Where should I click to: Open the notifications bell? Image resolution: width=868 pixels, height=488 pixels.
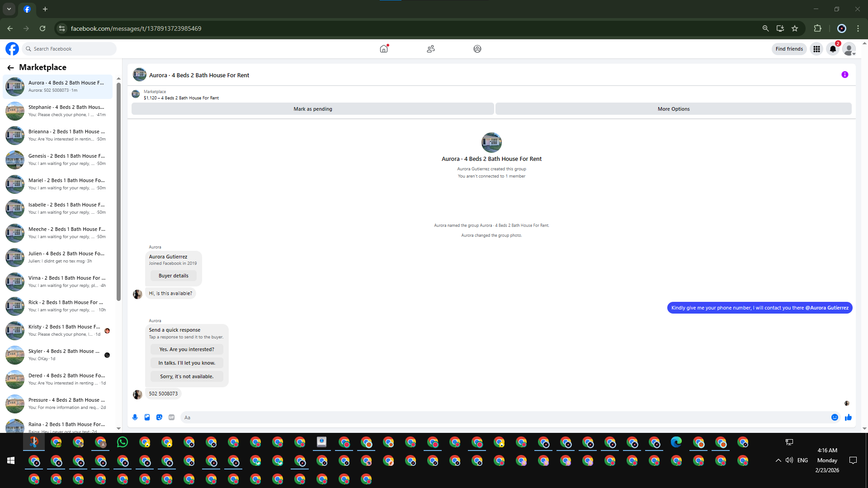[833, 49]
